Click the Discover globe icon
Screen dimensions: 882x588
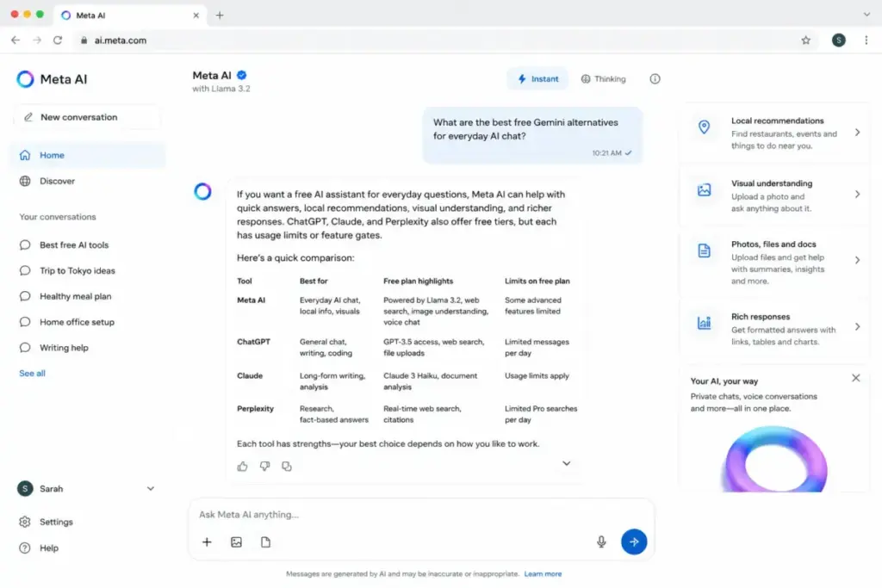click(25, 181)
